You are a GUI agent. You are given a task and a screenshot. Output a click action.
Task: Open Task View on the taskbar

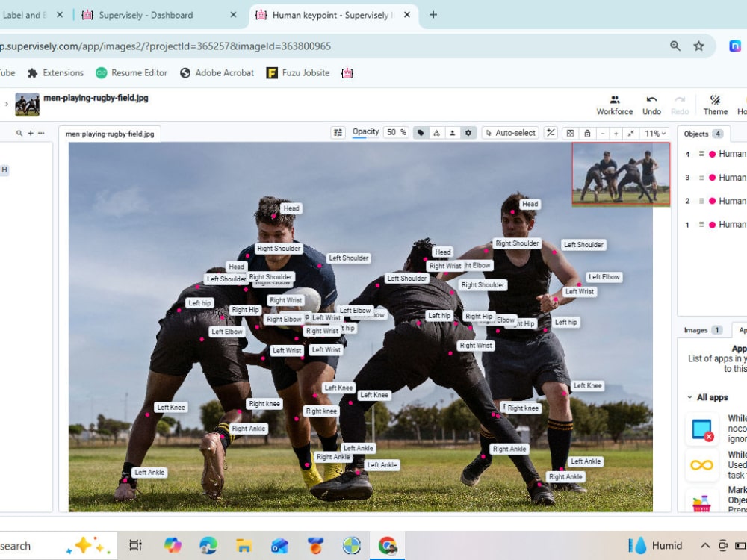[136, 545]
